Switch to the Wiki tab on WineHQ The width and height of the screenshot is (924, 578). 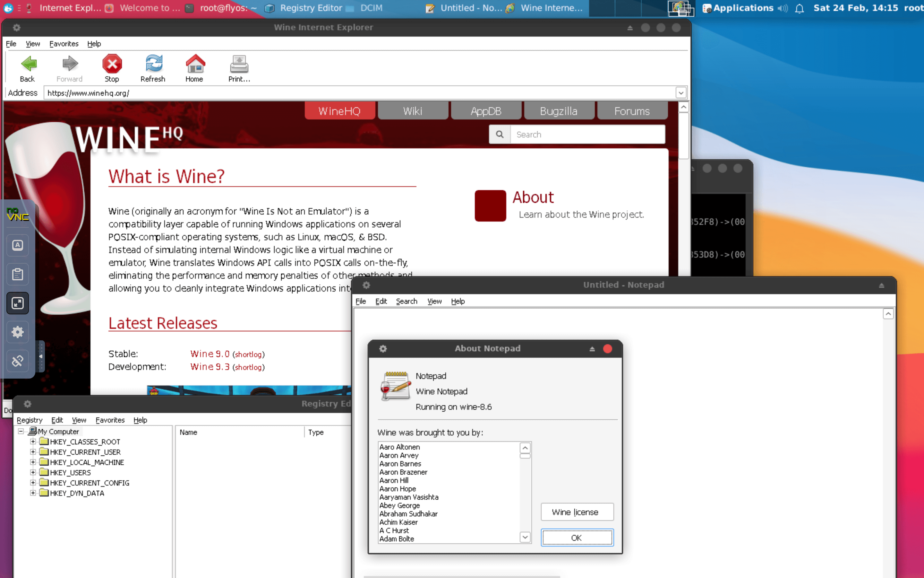pos(413,111)
